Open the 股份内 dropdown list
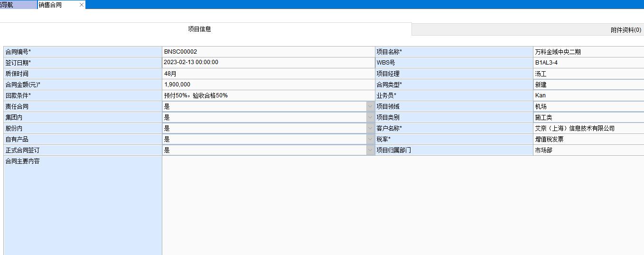 (370, 128)
